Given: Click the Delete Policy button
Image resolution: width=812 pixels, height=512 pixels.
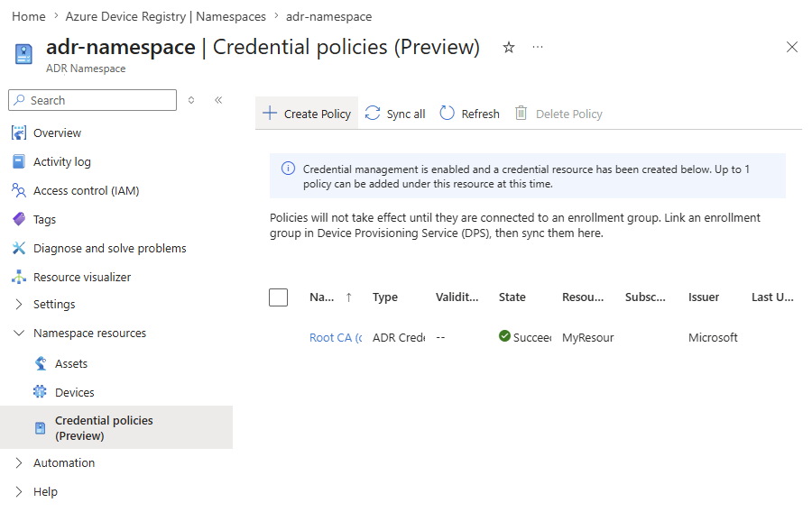Looking at the screenshot, I should tap(558, 114).
